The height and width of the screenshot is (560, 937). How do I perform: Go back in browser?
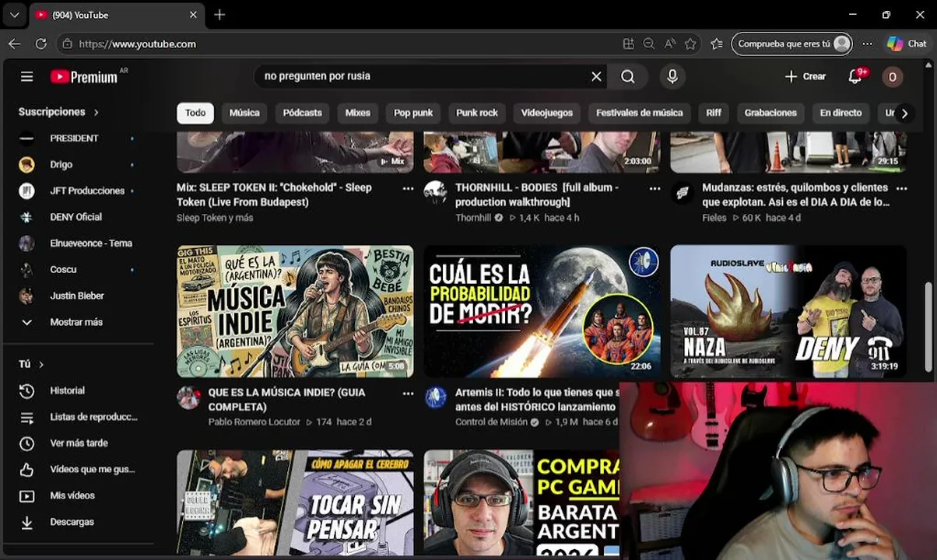(x=14, y=44)
